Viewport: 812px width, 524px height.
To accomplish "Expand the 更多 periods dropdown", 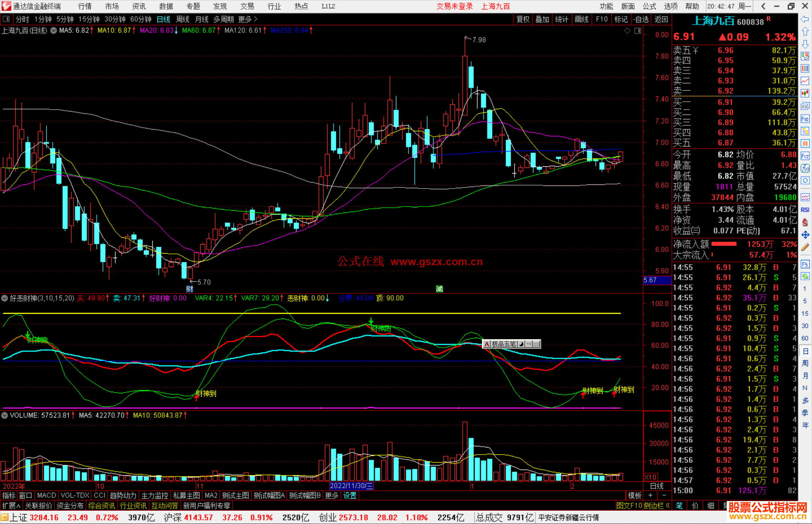I will (248, 19).
